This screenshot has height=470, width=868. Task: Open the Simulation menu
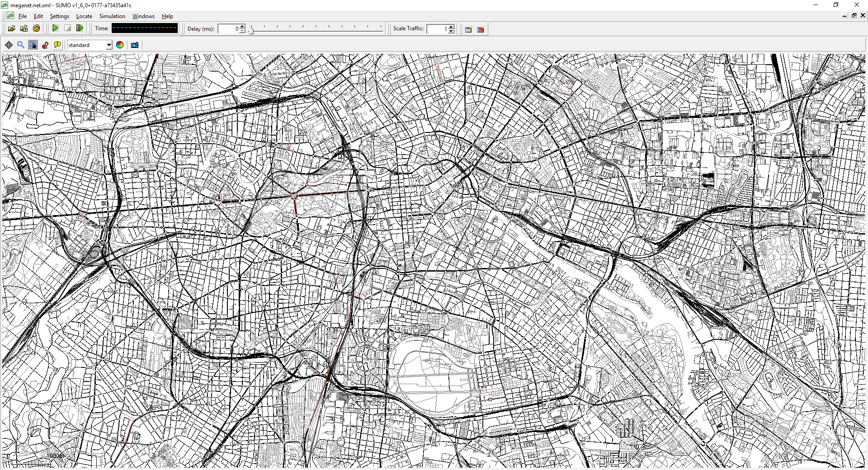(x=111, y=16)
